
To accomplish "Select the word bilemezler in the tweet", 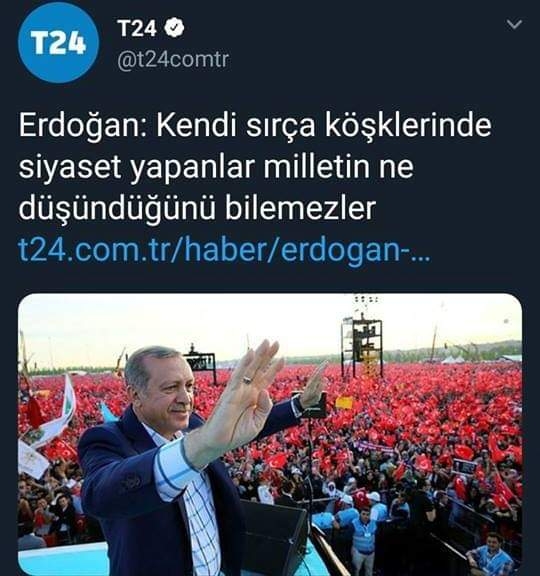I will pyautogui.click(x=300, y=209).
